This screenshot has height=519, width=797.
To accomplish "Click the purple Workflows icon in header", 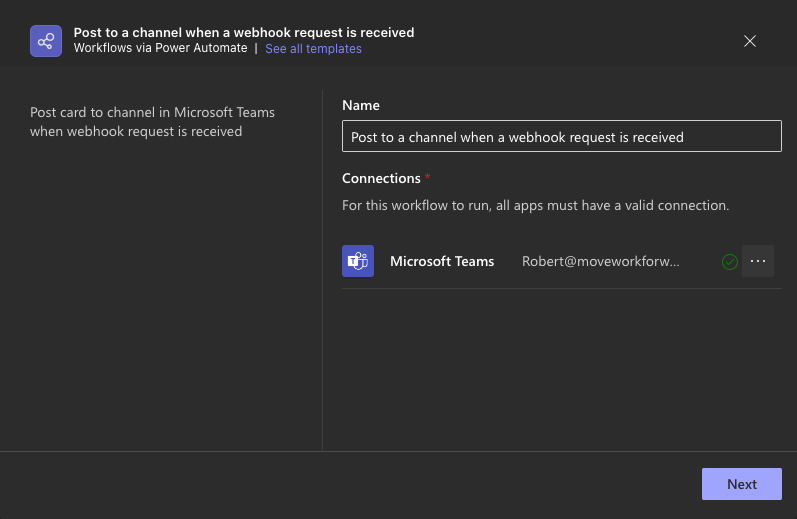I will (46, 41).
